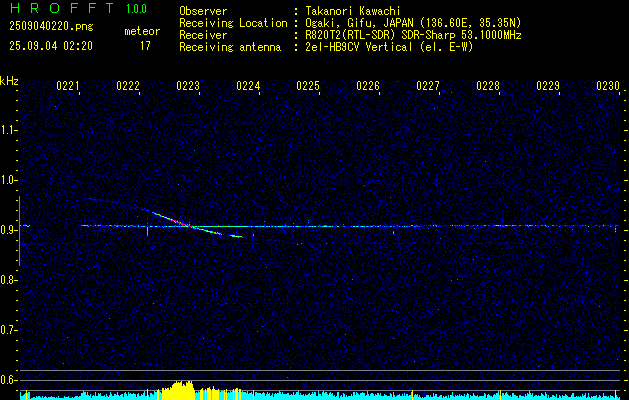The image size is (629, 400).
Task: Click the yellow signal peak in the bottom graph
Action: pos(181,390)
